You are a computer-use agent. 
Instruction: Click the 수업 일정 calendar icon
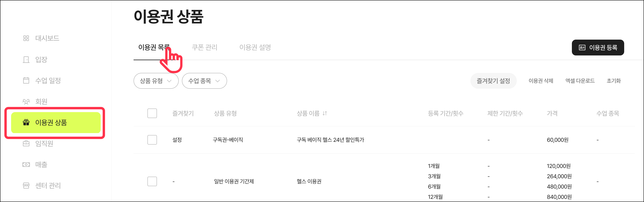(x=26, y=80)
